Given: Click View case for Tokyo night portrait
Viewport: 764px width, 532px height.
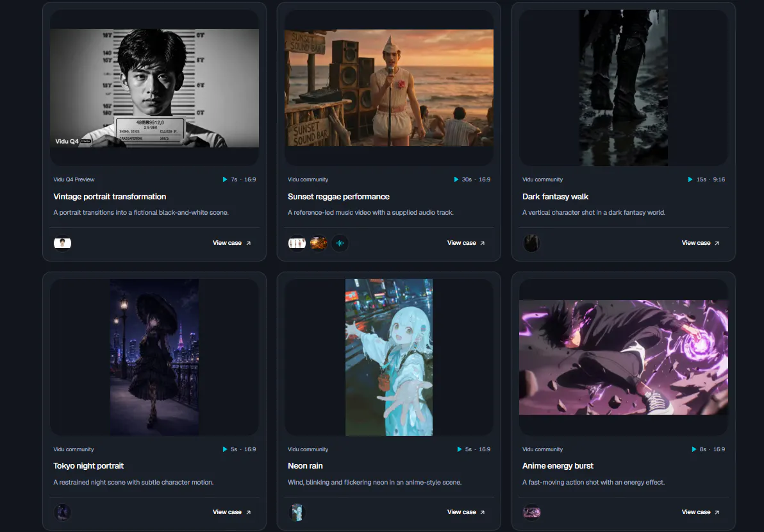Looking at the screenshot, I should (x=232, y=512).
